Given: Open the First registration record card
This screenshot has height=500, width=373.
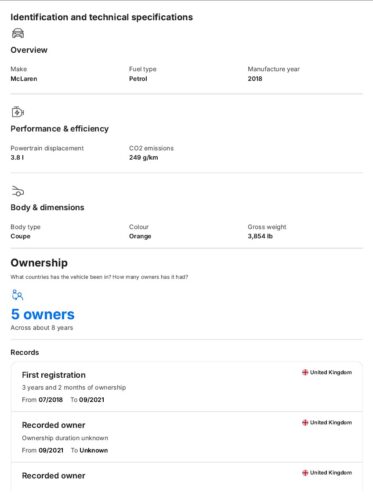Looking at the screenshot, I should [187, 387].
